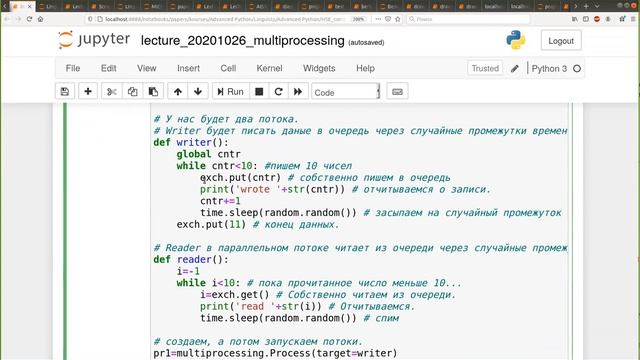This screenshot has width=640, height=360.
Task: Go forward in the browser
Action: 18,19
